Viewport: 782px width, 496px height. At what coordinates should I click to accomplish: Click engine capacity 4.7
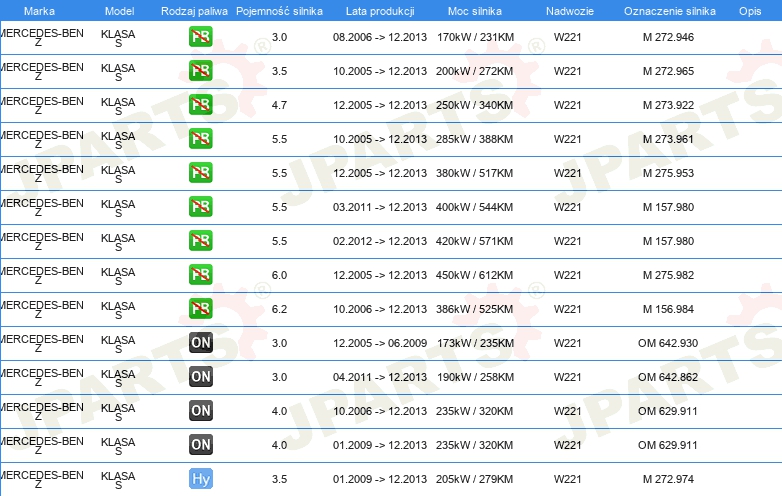[x=279, y=105]
